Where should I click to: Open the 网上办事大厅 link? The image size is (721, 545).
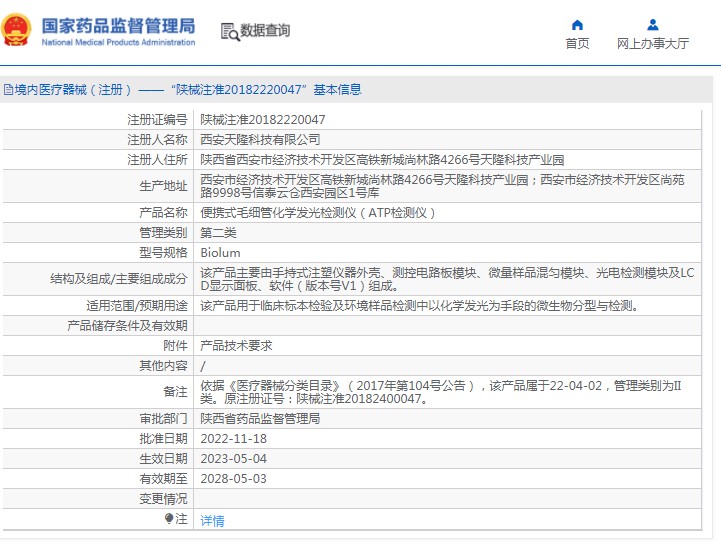(x=652, y=43)
